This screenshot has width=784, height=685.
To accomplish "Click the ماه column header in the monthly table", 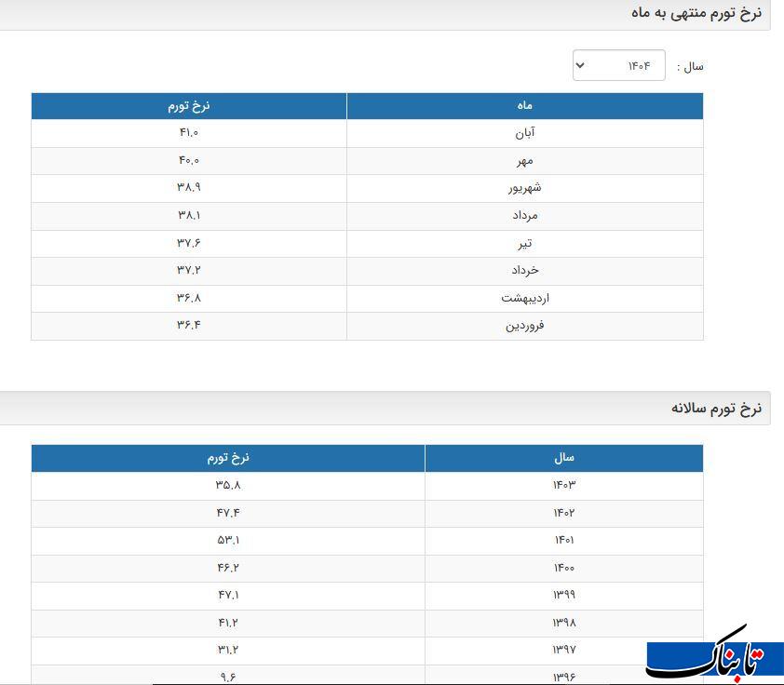I will tap(524, 105).
